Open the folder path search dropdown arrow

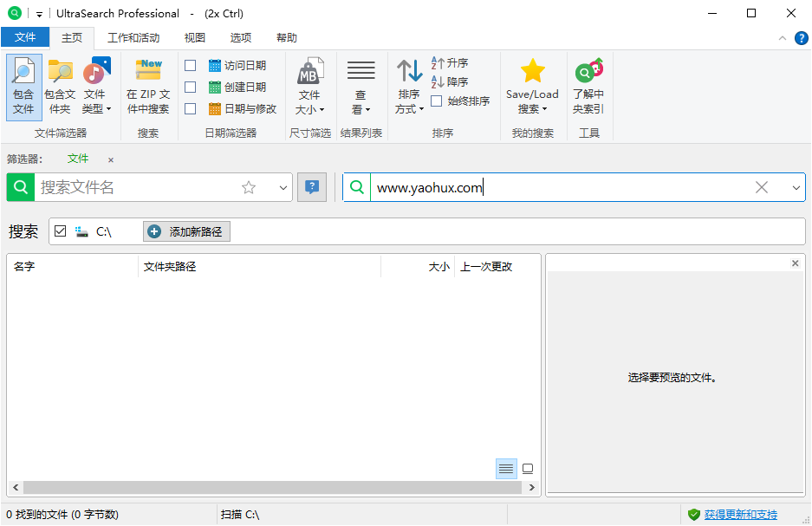click(x=796, y=187)
